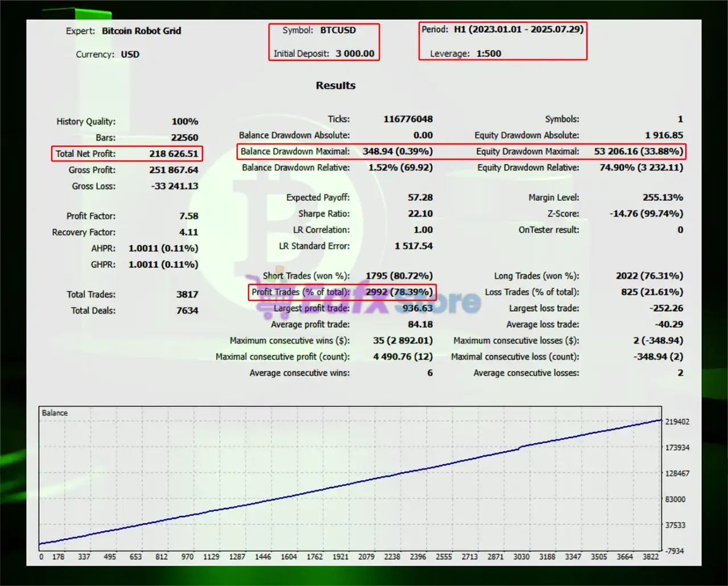This screenshot has width=728, height=586.
Task: Click the Balance Drawdown Maximal value
Action: [x=397, y=151]
